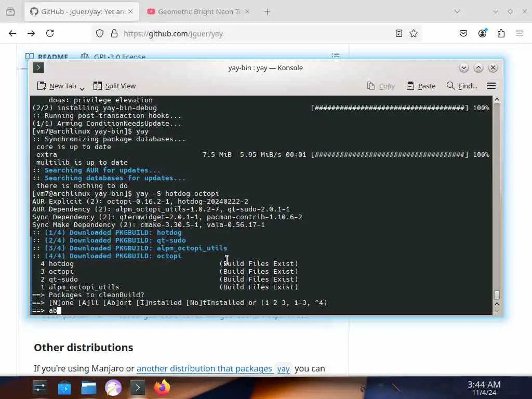
Task: Open the taskbar system settings icon
Action: [39, 387]
